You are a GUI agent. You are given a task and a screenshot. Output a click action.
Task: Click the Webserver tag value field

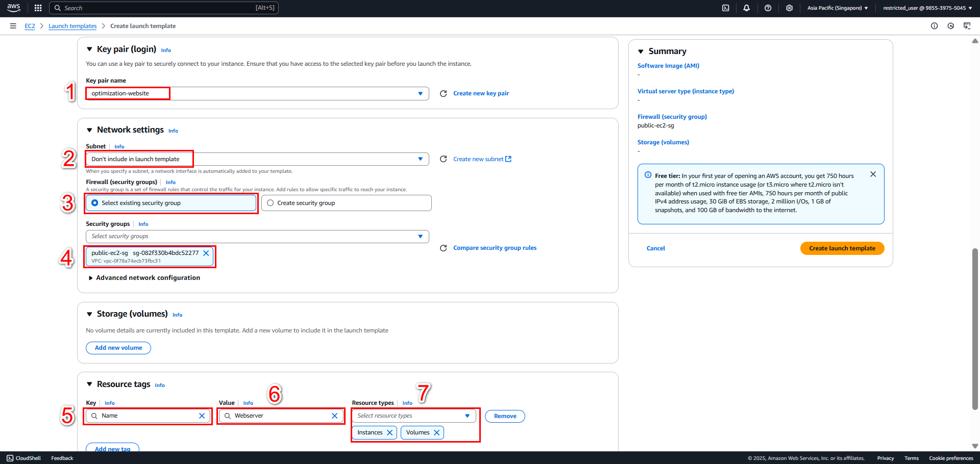tap(281, 416)
